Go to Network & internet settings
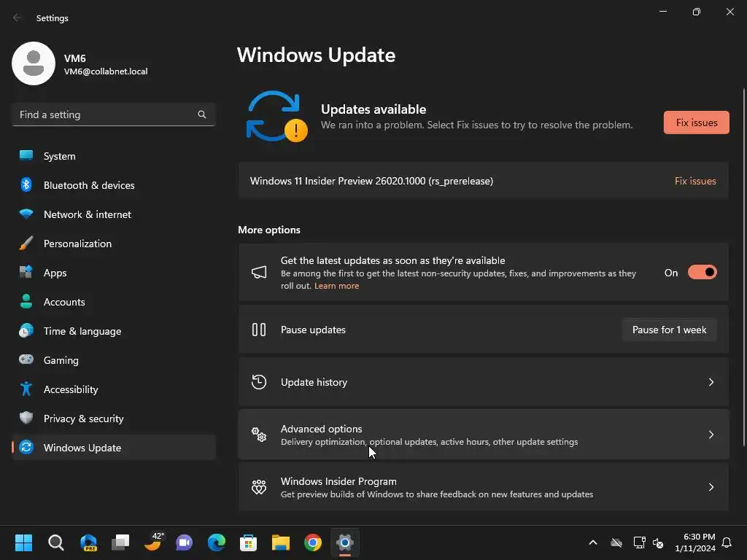The image size is (747, 560). (113, 214)
